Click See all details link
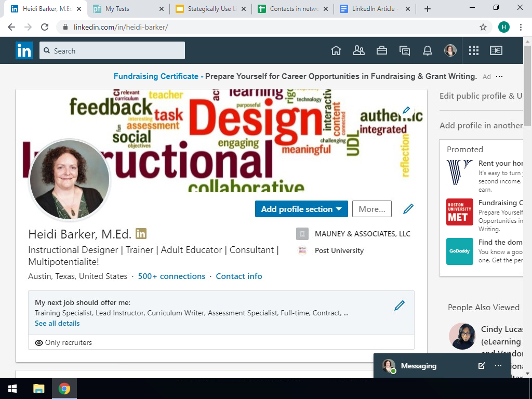Screen dimensions: 532x399 (57, 323)
